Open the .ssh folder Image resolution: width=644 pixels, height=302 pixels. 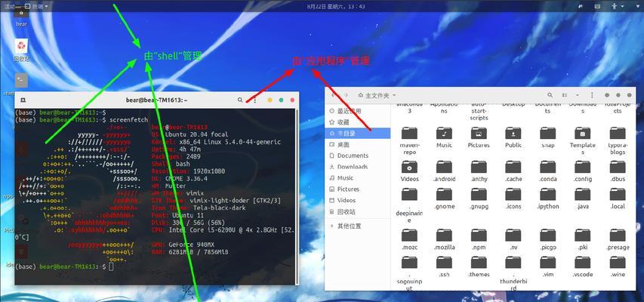click(444, 267)
